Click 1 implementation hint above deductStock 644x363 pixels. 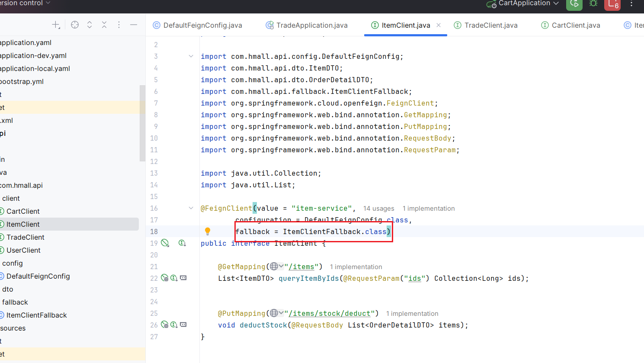pos(412,314)
